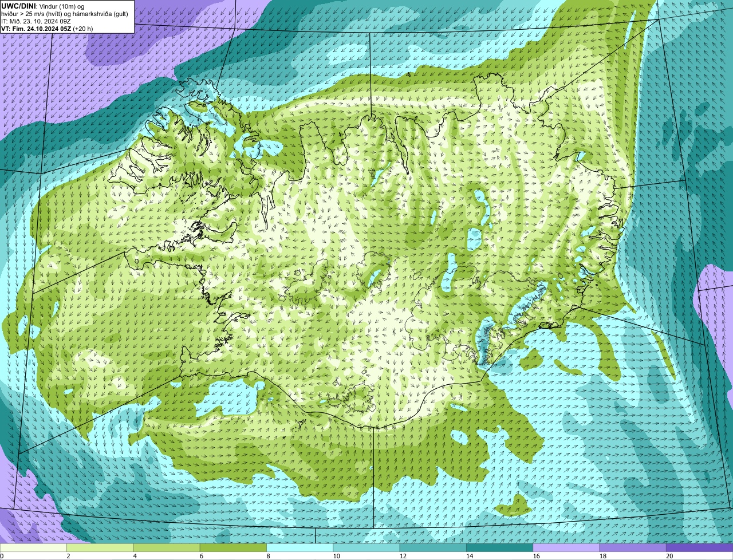
Task: Click the legend scale label '10'
Action: tap(336, 555)
